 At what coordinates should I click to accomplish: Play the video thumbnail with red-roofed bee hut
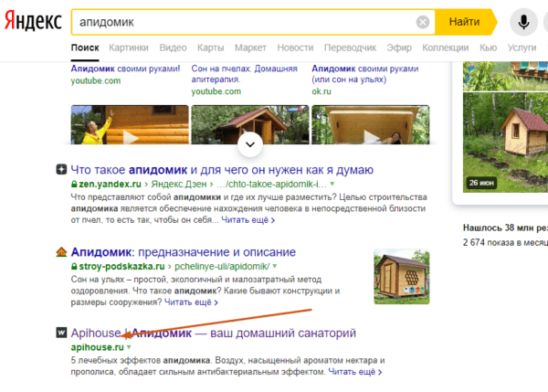pyautogui.click(x=250, y=122)
